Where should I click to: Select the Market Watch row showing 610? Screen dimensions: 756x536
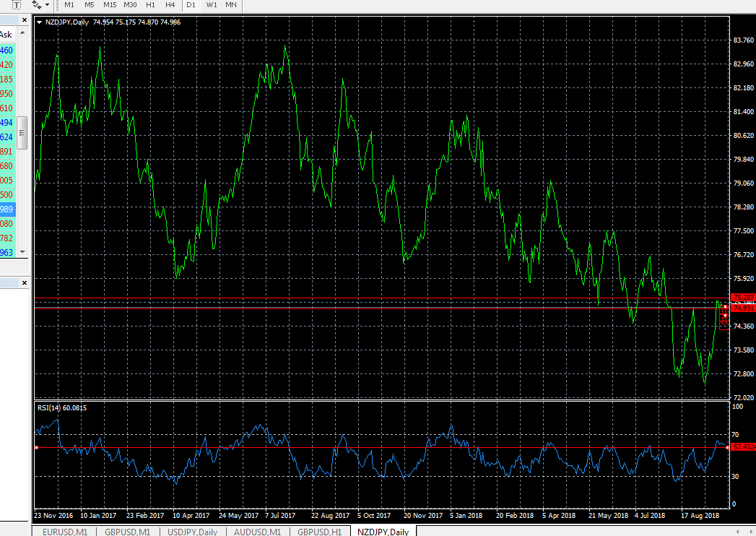pos(8,108)
